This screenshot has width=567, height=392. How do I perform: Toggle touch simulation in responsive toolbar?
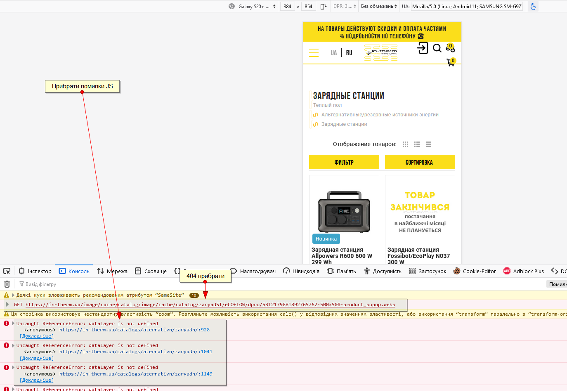click(533, 7)
